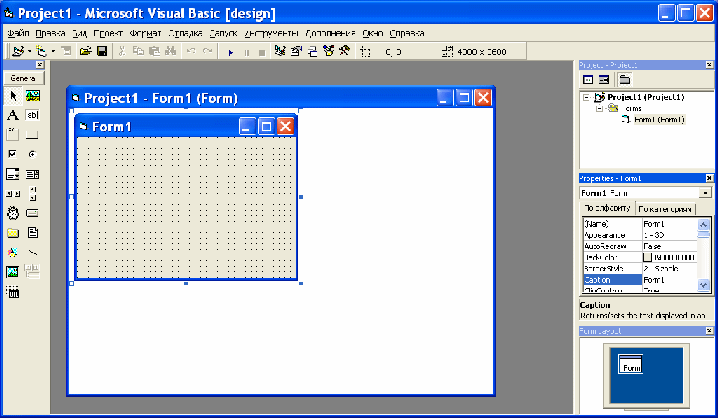Image resolution: width=719 pixels, height=419 pixels.
Task: Open the Проект menu
Action: 108,33
